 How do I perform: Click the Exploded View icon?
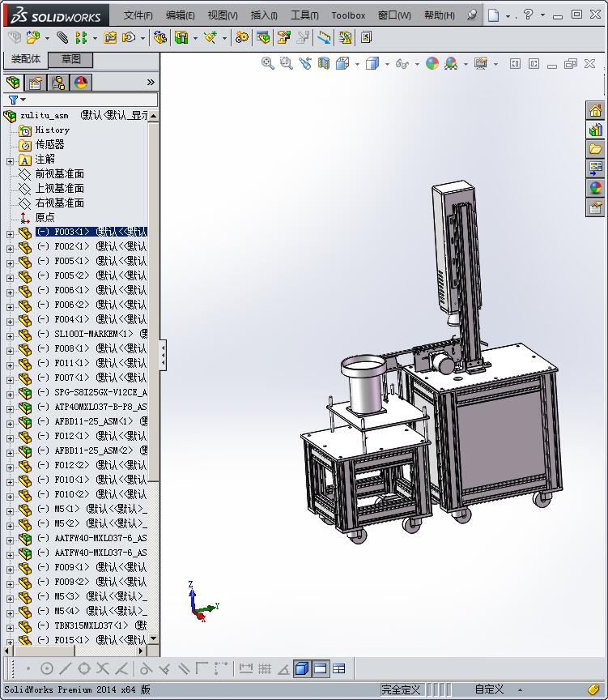(283, 37)
